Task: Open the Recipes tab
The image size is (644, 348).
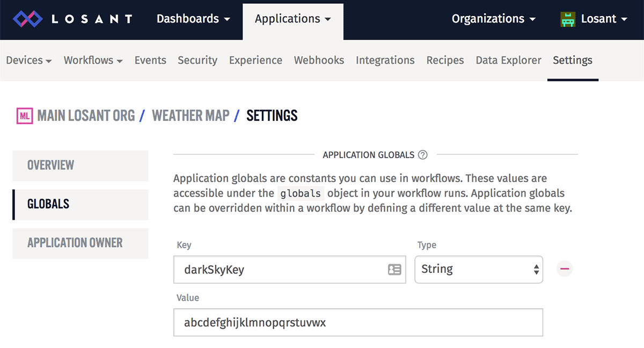Action: (445, 60)
